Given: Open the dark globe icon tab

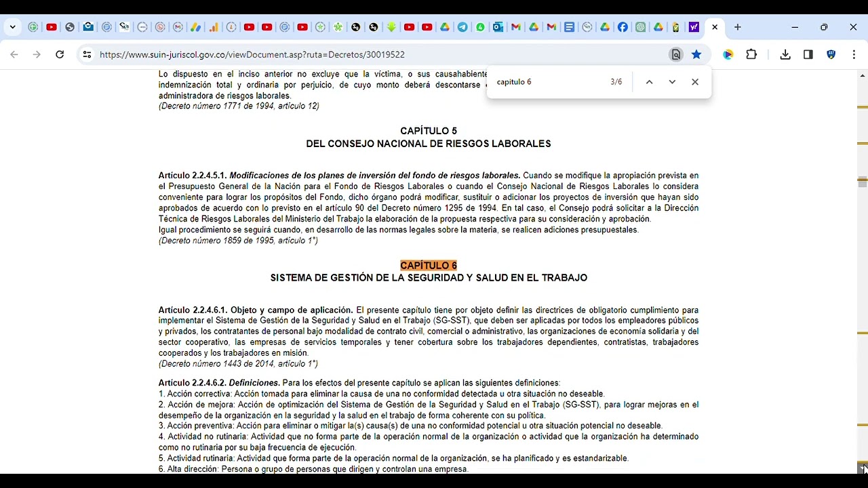Looking at the screenshot, I should (x=70, y=27).
